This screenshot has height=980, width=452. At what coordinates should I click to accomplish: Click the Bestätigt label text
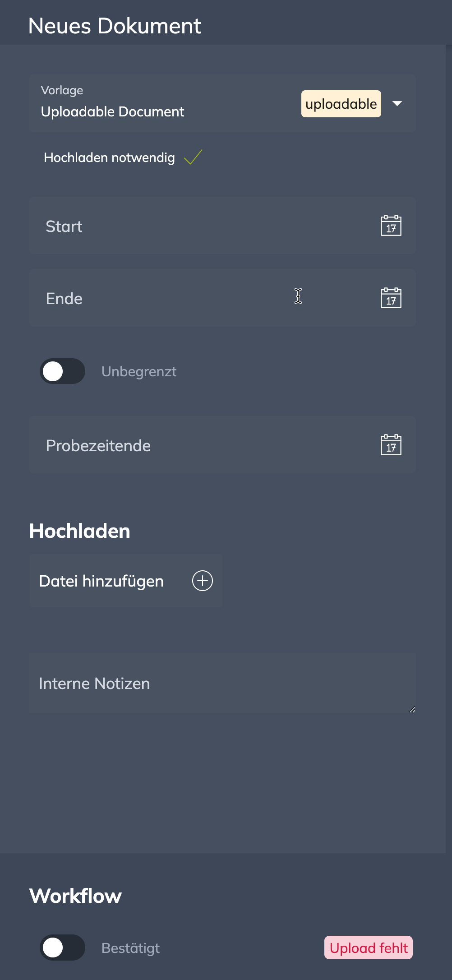click(x=131, y=948)
